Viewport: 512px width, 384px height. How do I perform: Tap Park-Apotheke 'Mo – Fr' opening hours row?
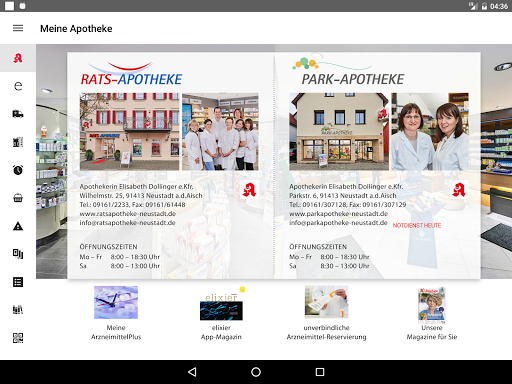329,257
